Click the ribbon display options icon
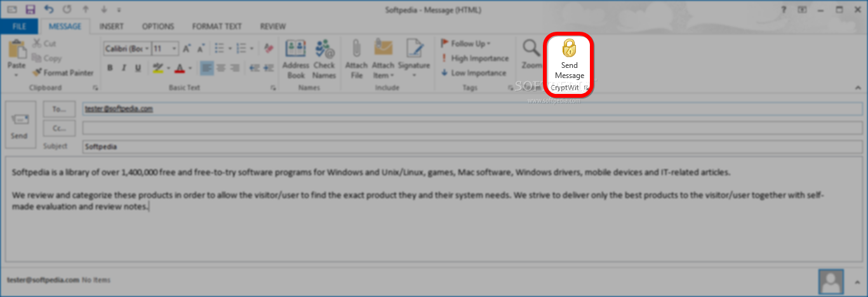 click(803, 10)
